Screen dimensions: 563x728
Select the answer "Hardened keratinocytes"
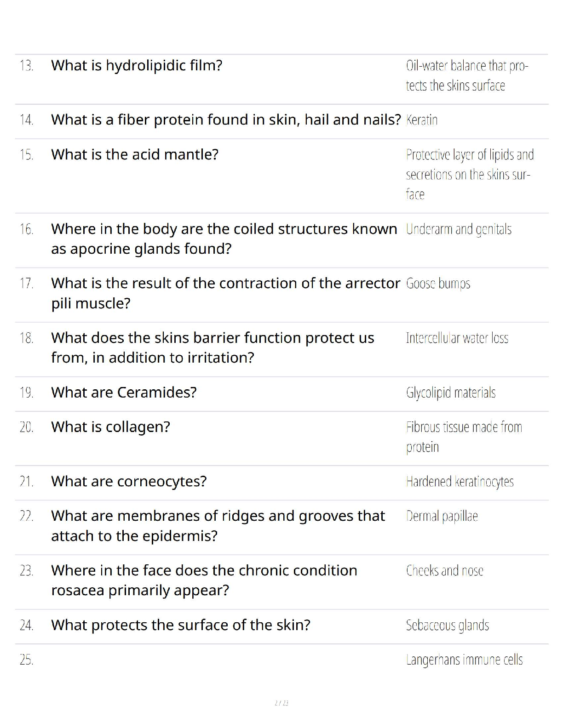point(460,482)
